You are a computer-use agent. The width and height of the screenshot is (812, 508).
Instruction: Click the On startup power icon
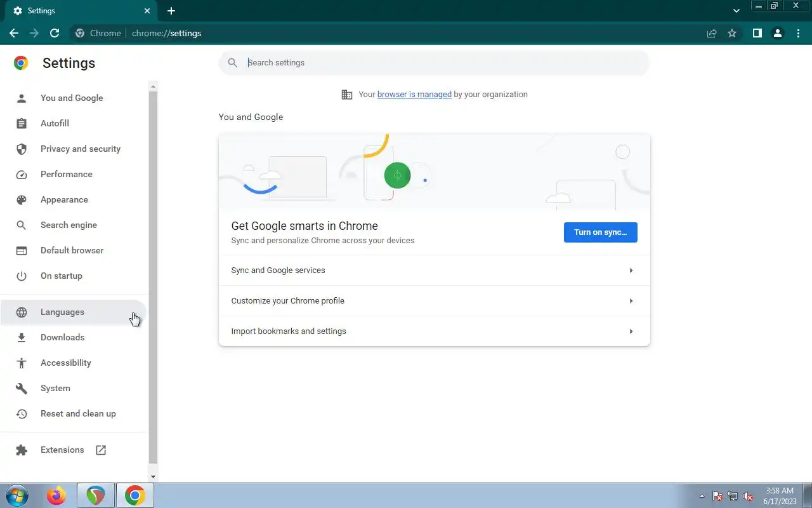coord(22,276)
